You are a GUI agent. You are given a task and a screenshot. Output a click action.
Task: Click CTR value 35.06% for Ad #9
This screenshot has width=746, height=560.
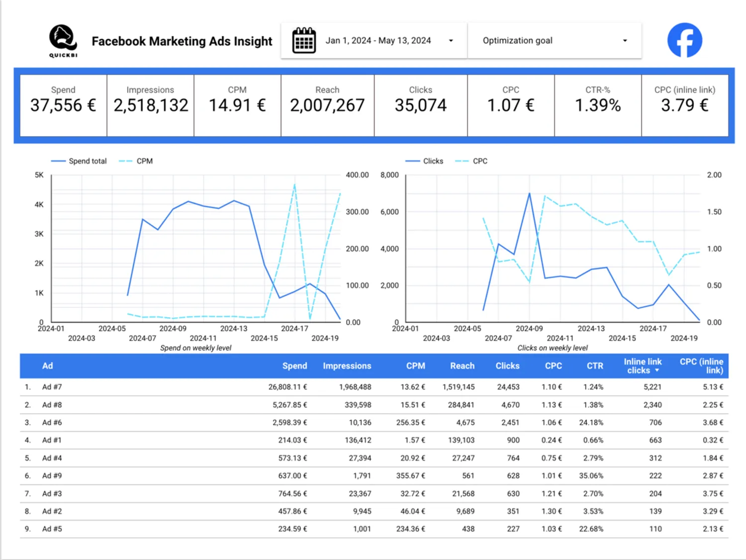coord(591,476)
